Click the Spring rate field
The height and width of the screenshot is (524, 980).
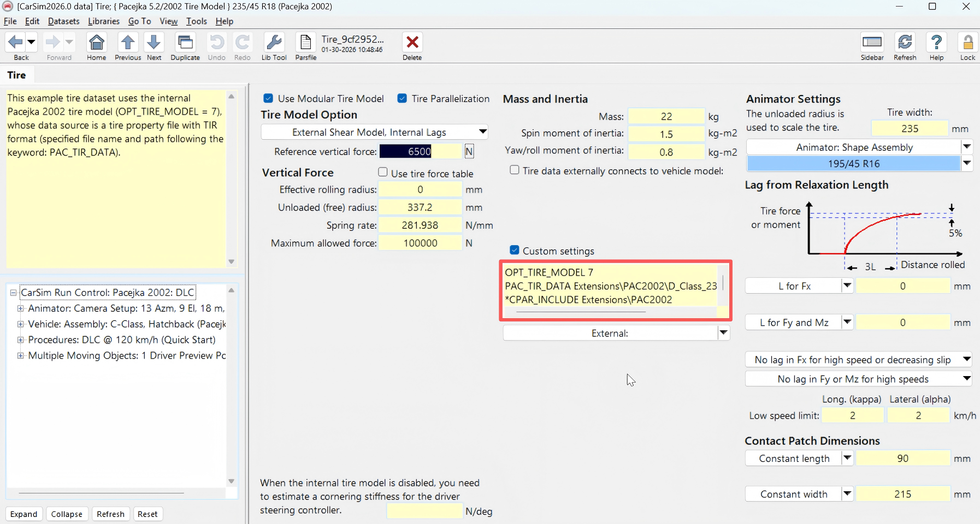pyautogui.click(x=420, y=225)
